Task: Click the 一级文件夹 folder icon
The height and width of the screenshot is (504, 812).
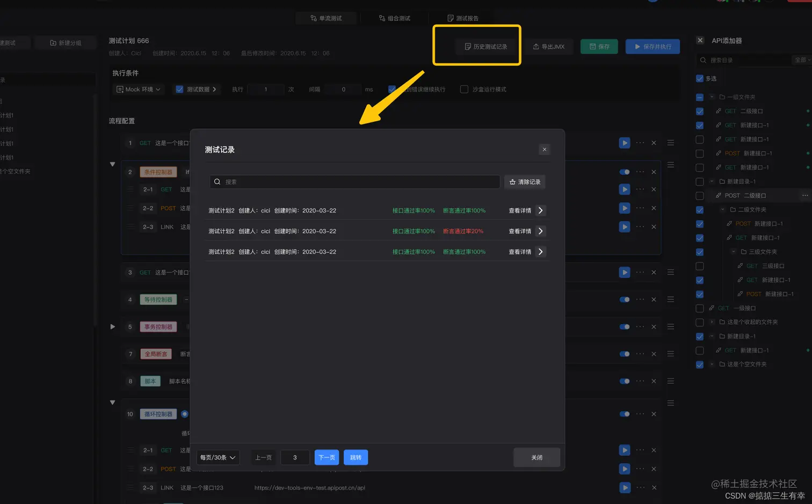Action: 722,97
